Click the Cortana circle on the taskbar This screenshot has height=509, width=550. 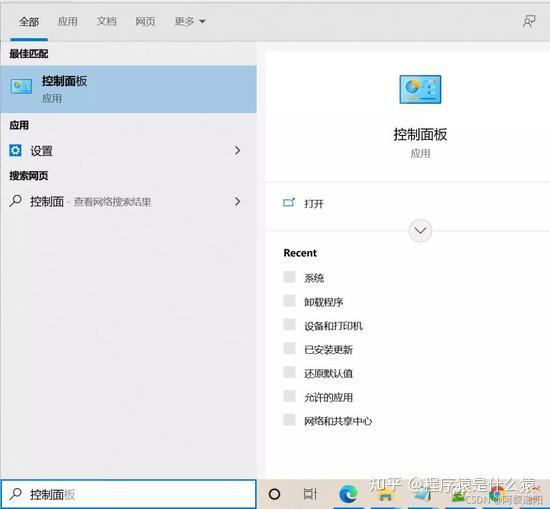(274, 494)
